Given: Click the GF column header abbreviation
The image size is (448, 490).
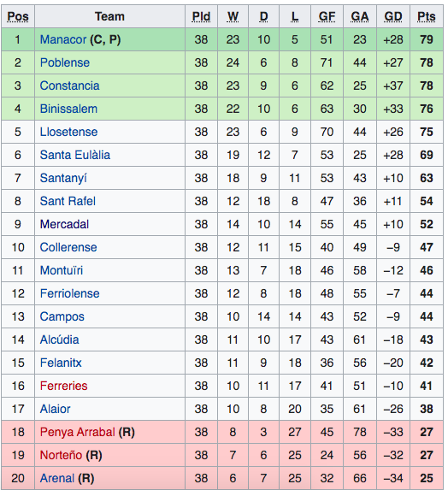Looking at the screenshot, I should (327, 16).
